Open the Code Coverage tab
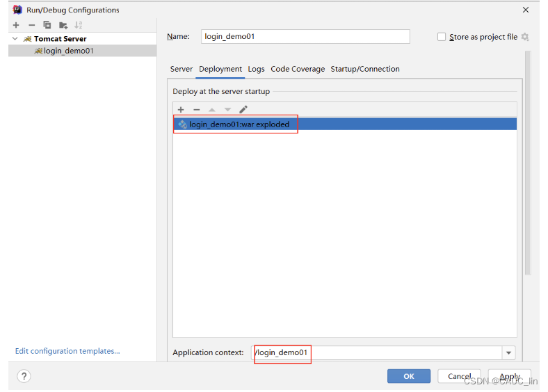 [298, 69]
